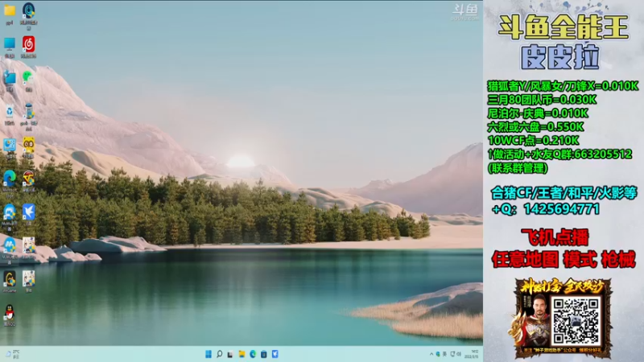Click the '任意地图 模式 枪械' text
Image resolution: width=644 pixels, height=362 pixels.
click(x=563, y=259)
